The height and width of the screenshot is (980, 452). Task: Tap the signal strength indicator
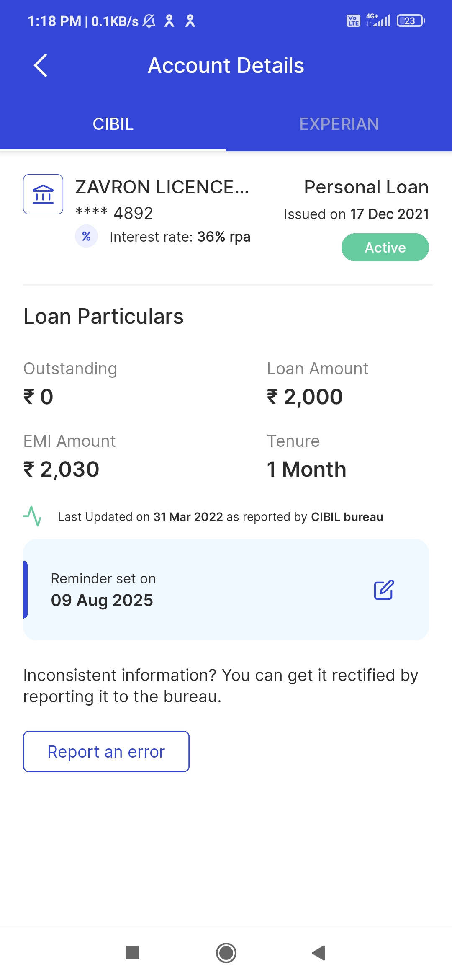click(379, 21)
